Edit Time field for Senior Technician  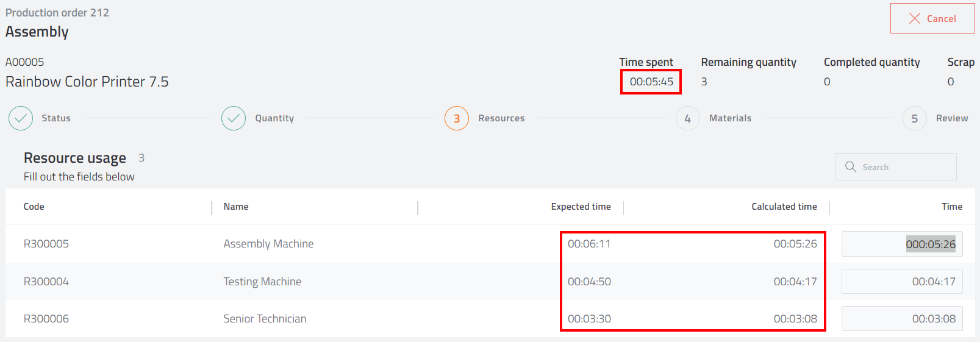[902, 319]
